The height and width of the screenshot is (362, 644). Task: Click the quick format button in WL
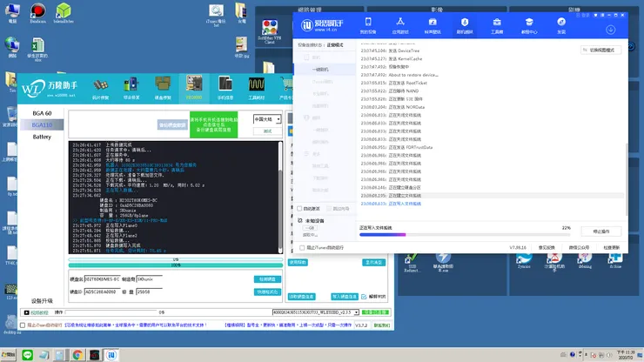(x=267, y=292)
